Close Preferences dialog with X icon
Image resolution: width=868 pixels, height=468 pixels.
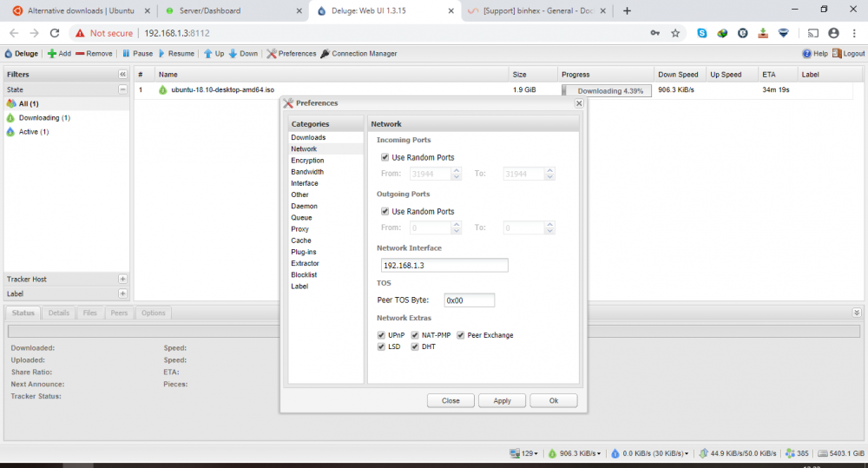pyautogui.click(x=579, y=103)
